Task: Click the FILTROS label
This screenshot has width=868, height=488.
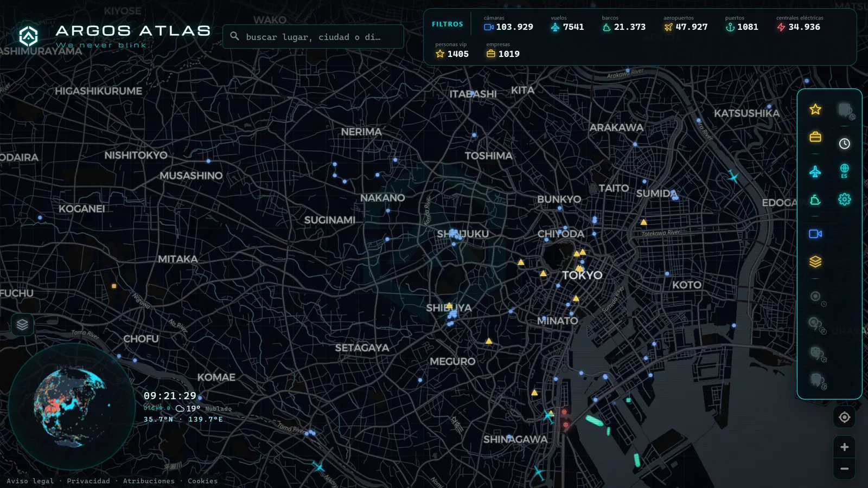Action: click(448, 24)
